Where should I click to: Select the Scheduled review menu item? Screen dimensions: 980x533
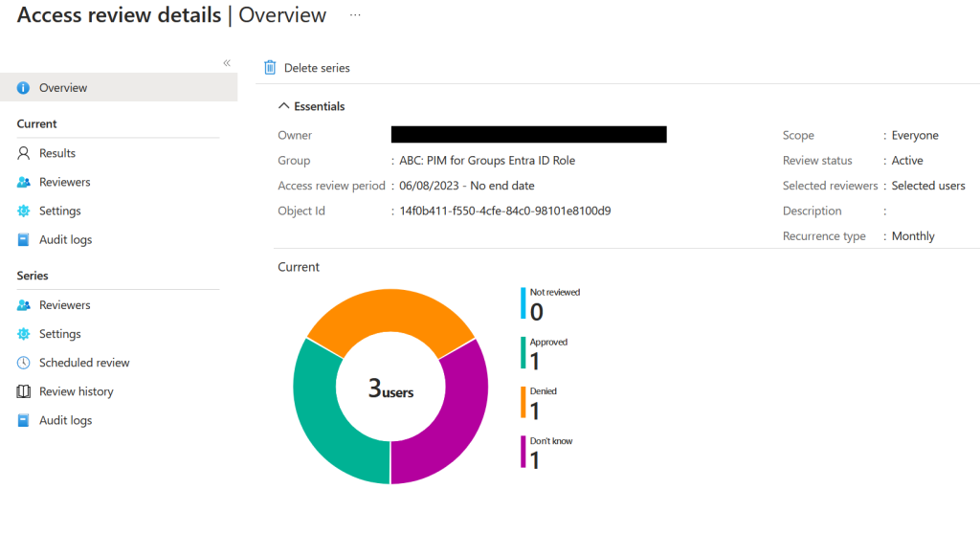pos(84,363)
